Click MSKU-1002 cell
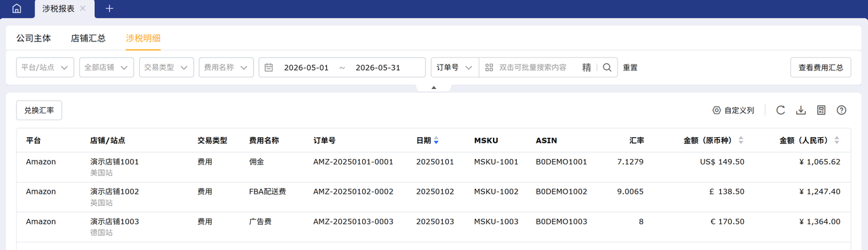This screenshot has width=868, height=250. [x=496, y=192]
